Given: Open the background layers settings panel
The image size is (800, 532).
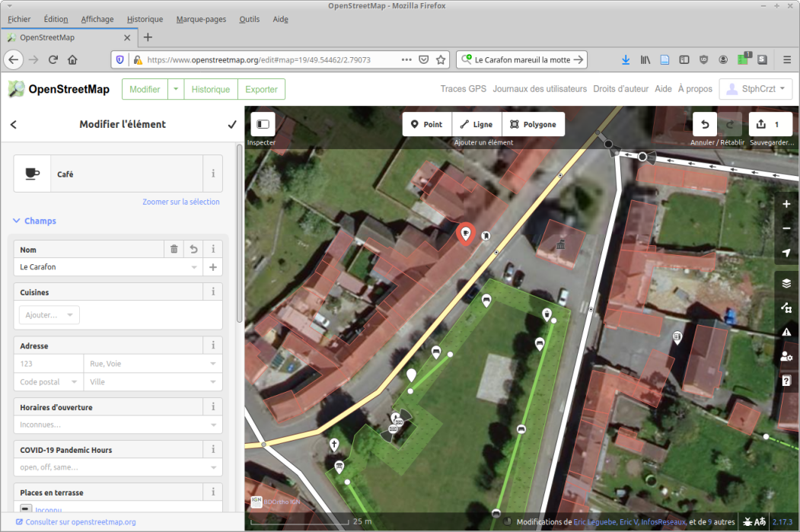Looking at the screenshot, I should click(786, 283).
